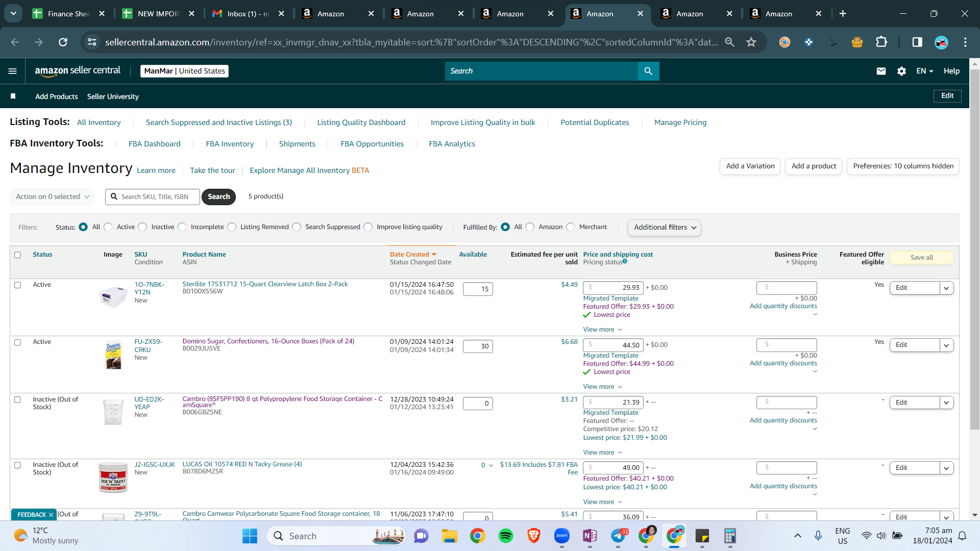Screen dimensions: 980x551
Task: Open Zoom from the taskbar
Action: click(562, 536)
